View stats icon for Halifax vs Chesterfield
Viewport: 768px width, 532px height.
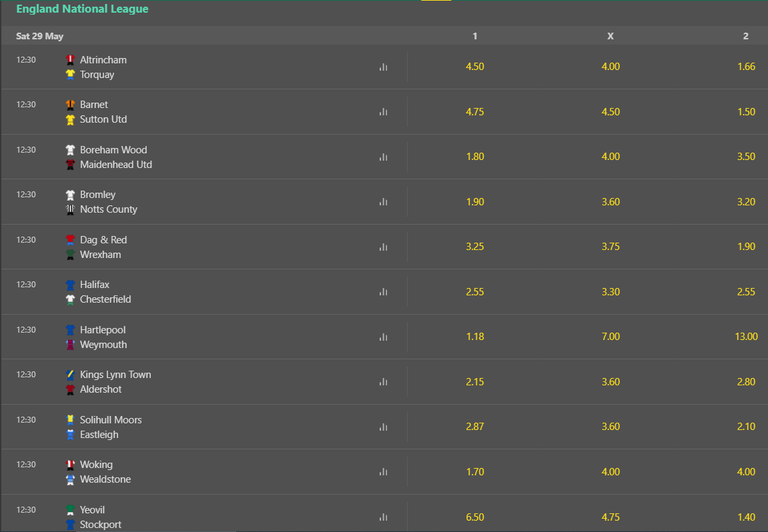[x=383, y=292]
